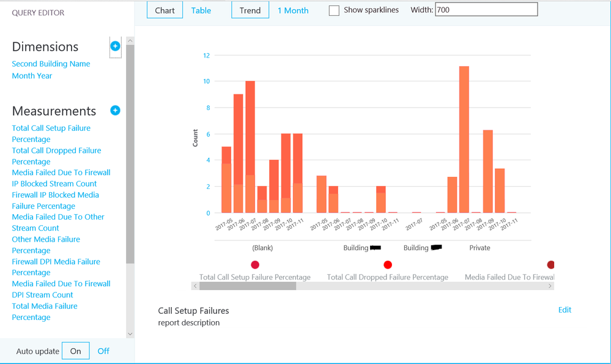Click sidebar scrollbar up arrow
Viewport: 611px width, 364px height.
tap(130, 40)
